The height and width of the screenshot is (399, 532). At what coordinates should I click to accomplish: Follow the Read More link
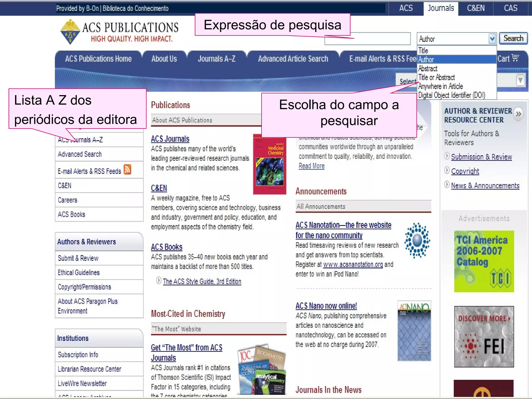coord(311,166)
